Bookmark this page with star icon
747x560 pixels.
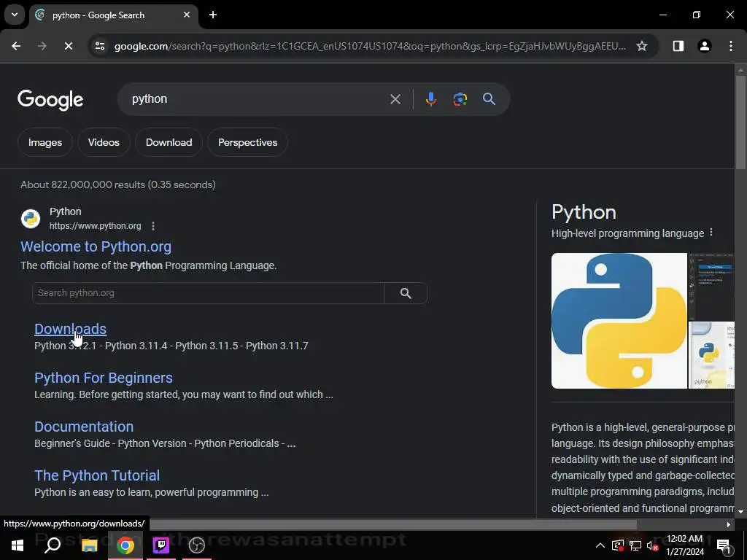click(x=642, y=46)
